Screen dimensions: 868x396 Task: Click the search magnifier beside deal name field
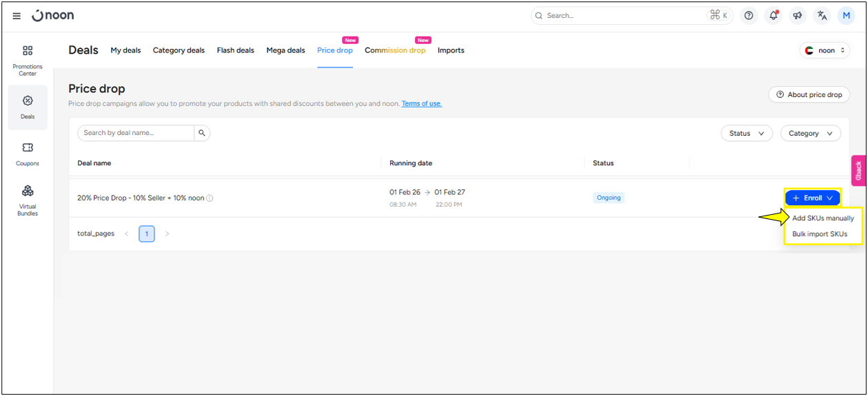pyautogui.click(x=202, y=133)
